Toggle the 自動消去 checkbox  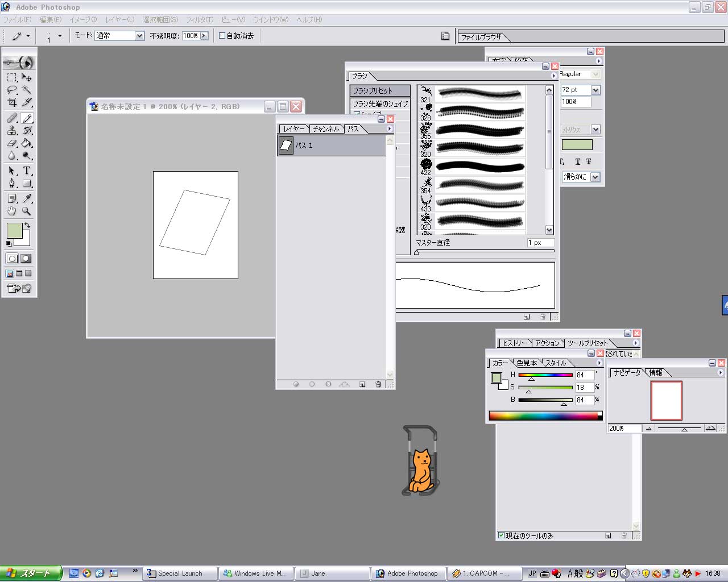click(222, 35)
